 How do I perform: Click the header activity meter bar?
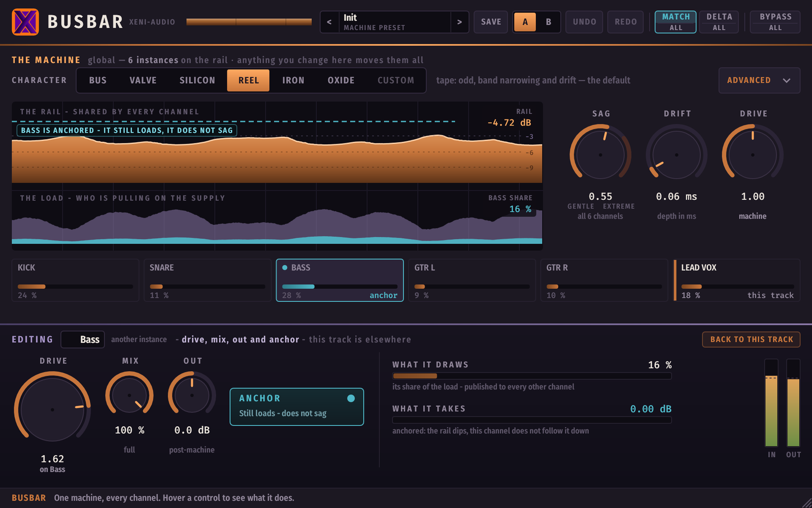[x=249, y=22]
